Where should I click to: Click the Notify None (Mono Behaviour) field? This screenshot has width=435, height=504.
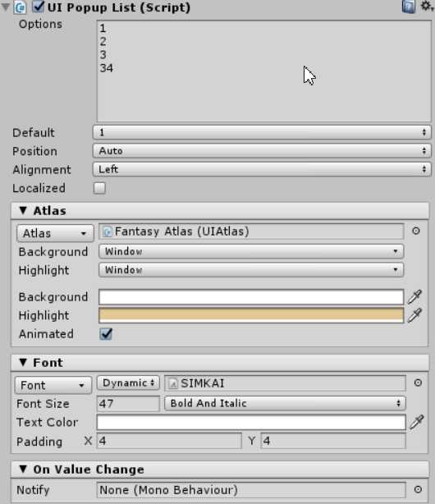(x=251, y=490)
